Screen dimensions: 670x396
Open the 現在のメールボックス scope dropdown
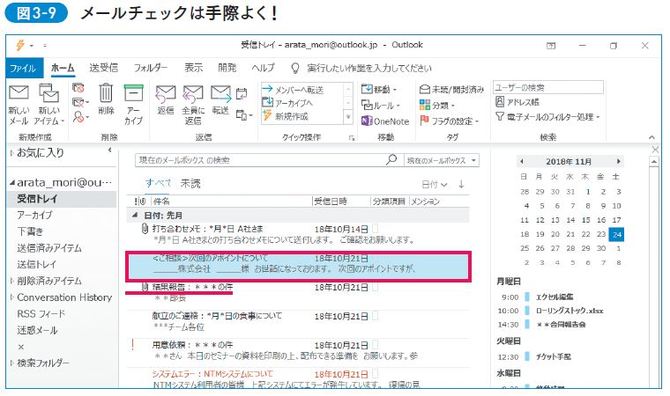point(441,160)
